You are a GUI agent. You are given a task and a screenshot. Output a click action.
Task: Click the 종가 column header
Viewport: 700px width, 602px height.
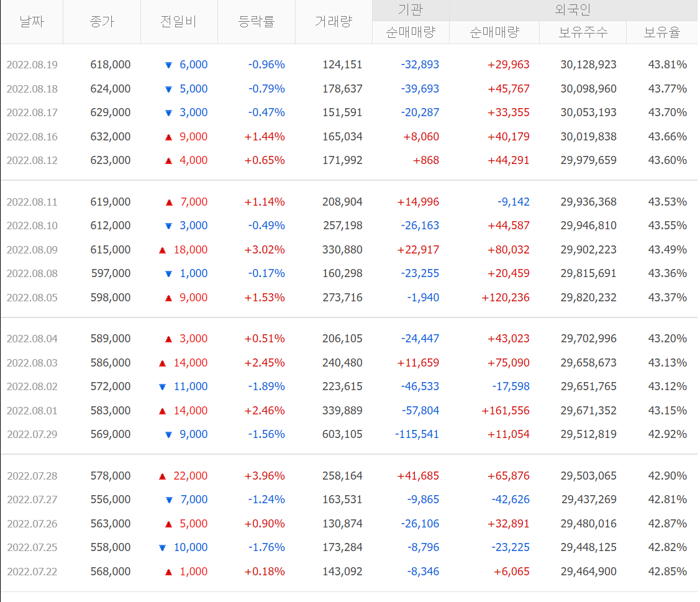coord(102,22)
